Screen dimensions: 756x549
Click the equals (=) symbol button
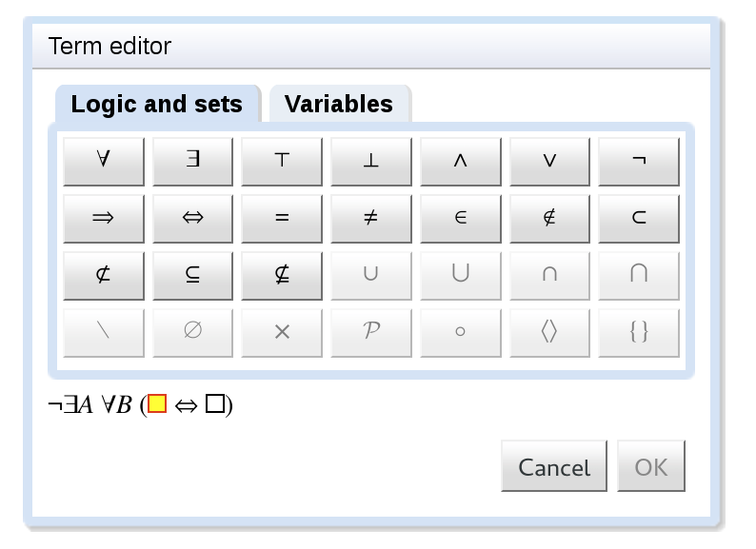pyautogui.click(x=282, y=218)
